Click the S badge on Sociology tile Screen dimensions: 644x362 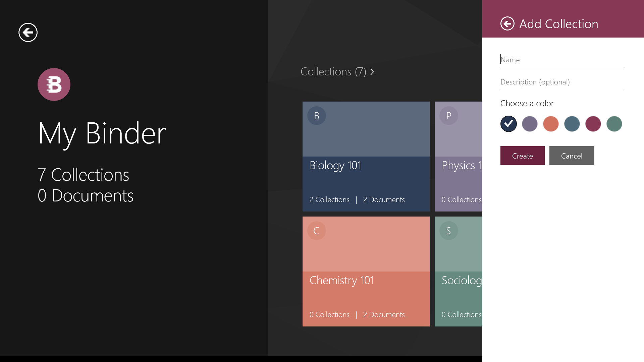tap(448, 230)
